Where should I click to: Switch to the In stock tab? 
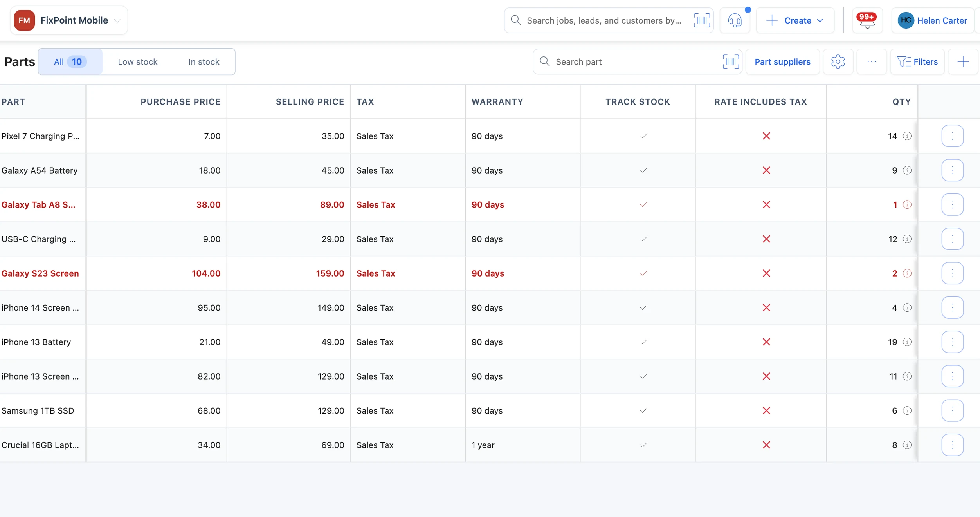(x=204, y=61)
